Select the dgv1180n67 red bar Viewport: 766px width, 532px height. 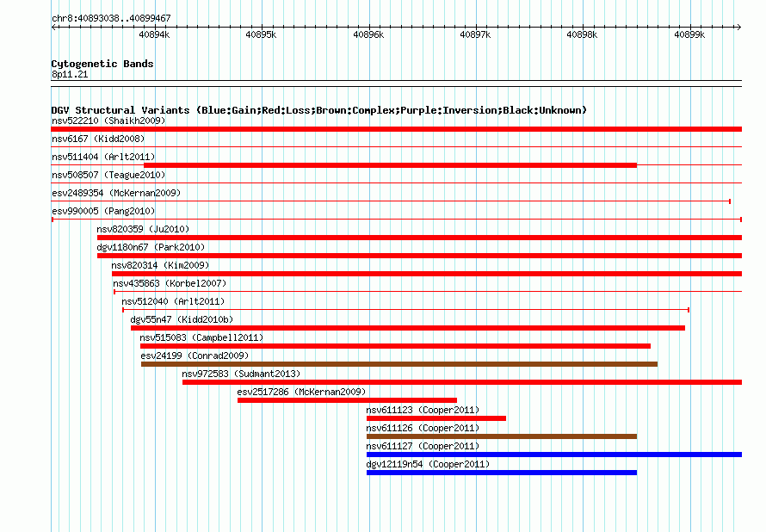point(420,256)
